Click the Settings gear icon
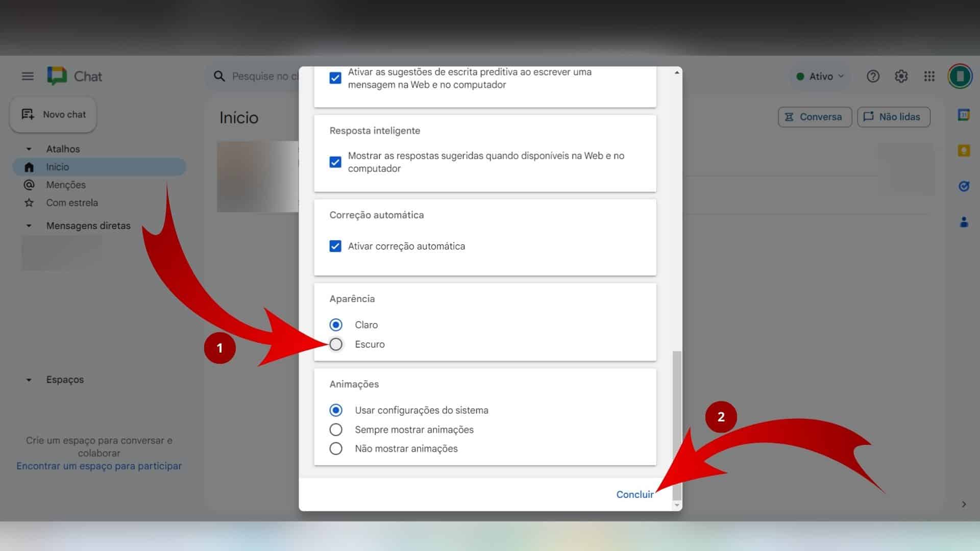 coord(901,76)
